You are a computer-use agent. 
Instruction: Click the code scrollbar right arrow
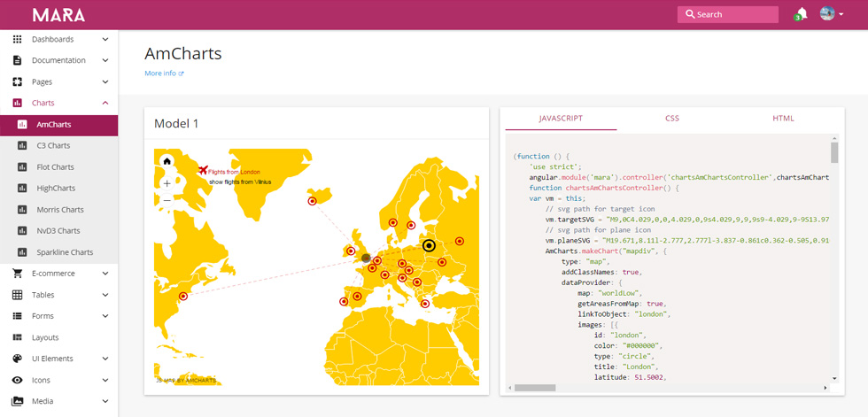825,389
